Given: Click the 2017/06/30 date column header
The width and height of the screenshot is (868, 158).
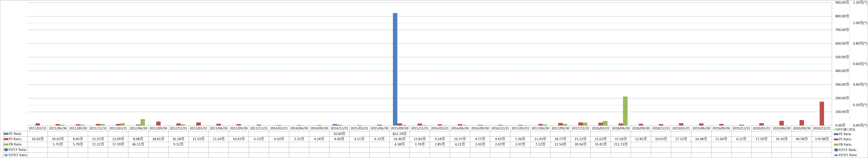Looking at the screenshot, I should point(540,128).
